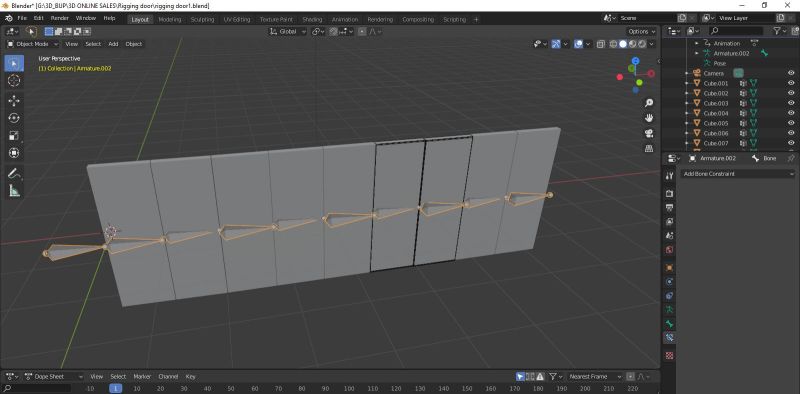Open the viewport Add menu
Screen dimensions: 800x394
(113, 44)
